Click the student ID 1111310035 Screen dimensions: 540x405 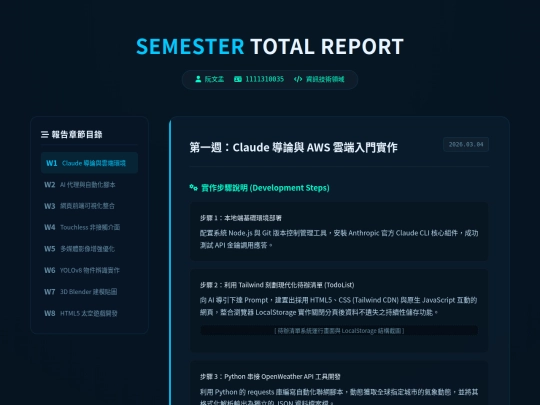[264, 79]
